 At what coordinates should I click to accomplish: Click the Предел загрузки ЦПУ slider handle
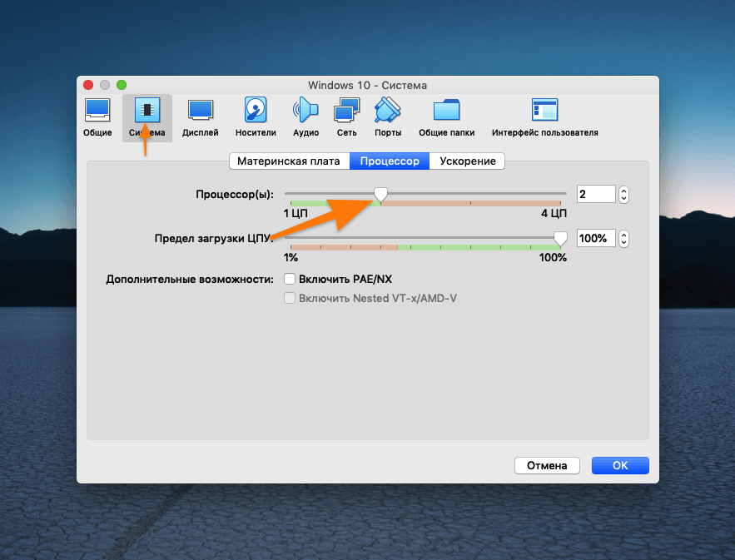(x=560, y=239)
